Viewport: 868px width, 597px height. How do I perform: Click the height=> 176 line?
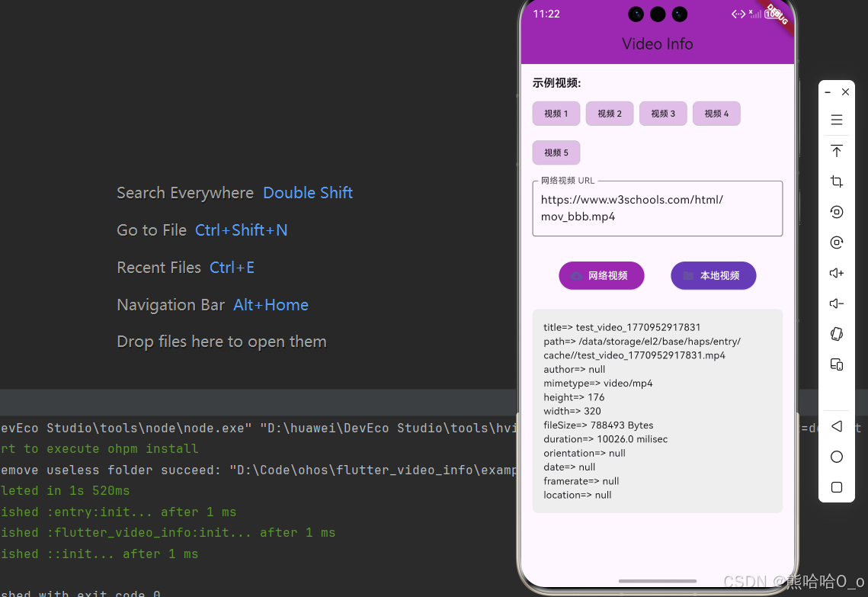tap(574, 397)
